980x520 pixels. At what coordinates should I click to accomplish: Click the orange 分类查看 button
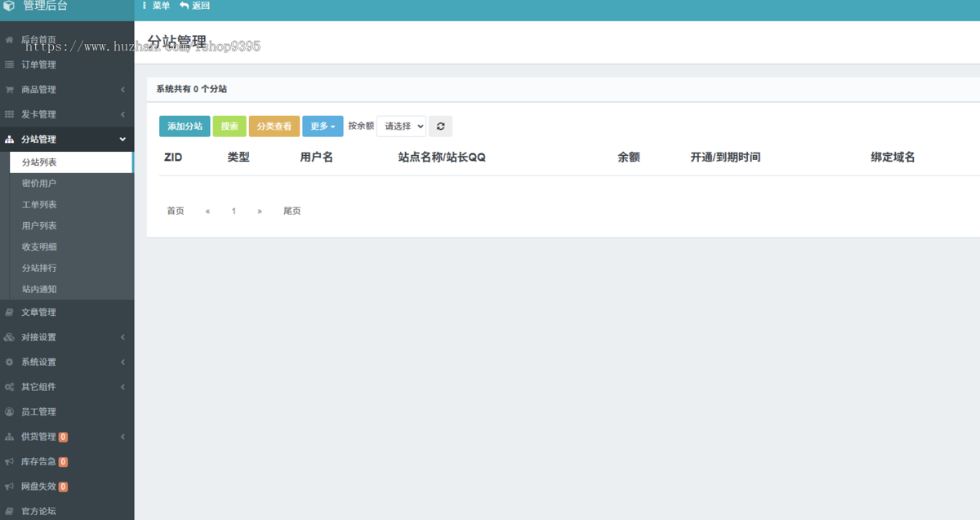point(274,127)
